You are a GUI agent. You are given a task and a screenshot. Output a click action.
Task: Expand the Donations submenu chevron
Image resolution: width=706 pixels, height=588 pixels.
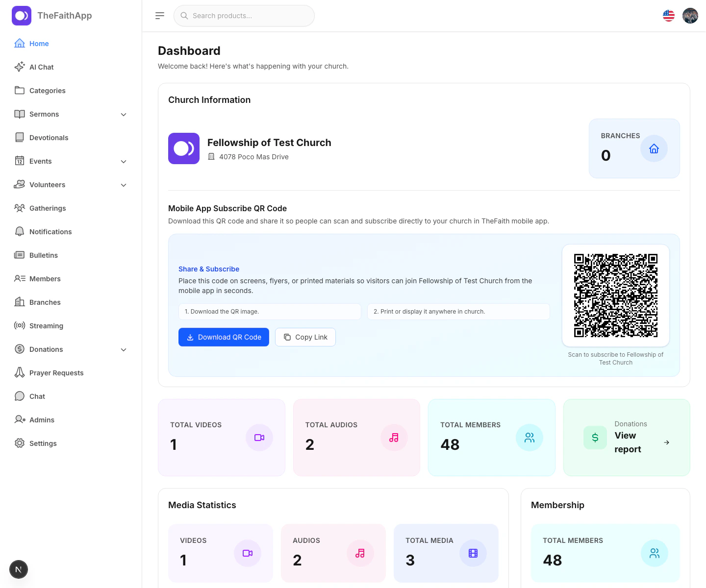[x=124, y=349]
